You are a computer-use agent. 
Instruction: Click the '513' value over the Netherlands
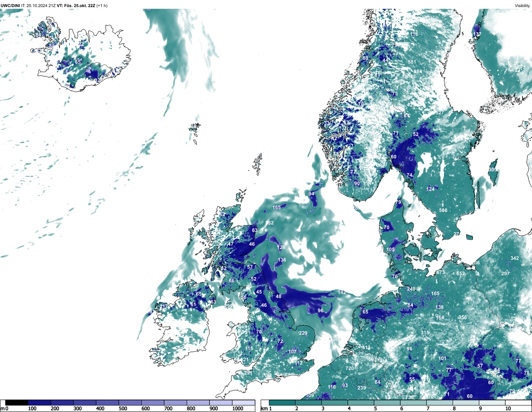366,348
